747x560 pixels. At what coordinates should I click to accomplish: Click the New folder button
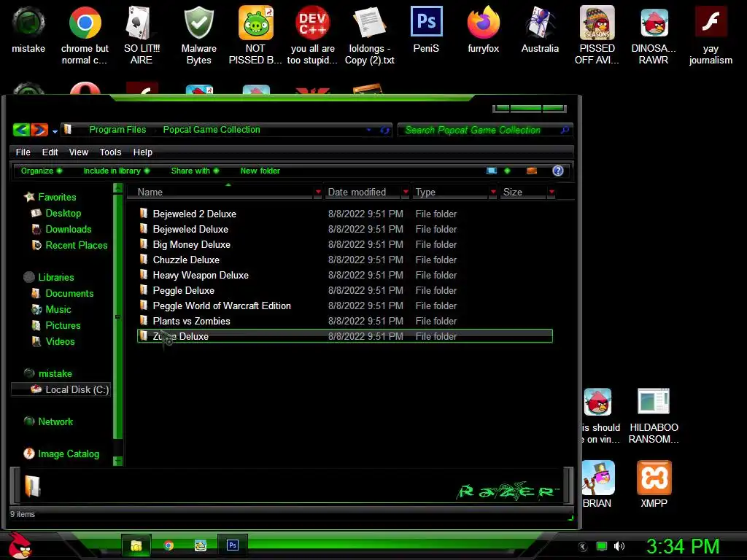(x=260, y=171)
